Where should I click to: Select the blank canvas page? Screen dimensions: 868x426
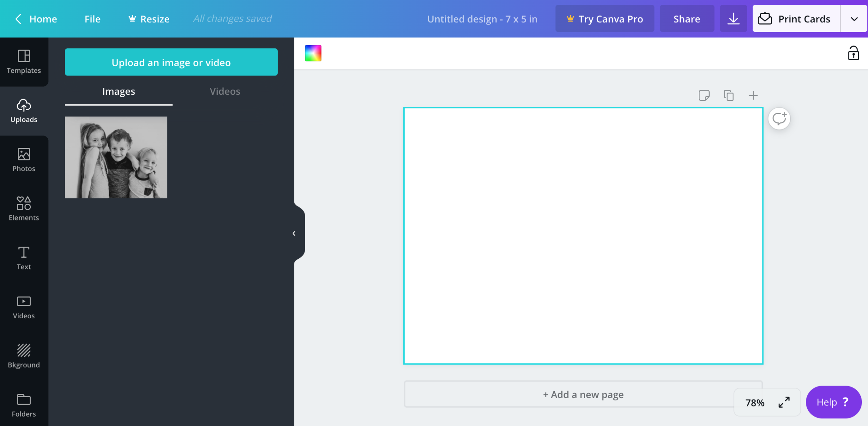point(583,236)
